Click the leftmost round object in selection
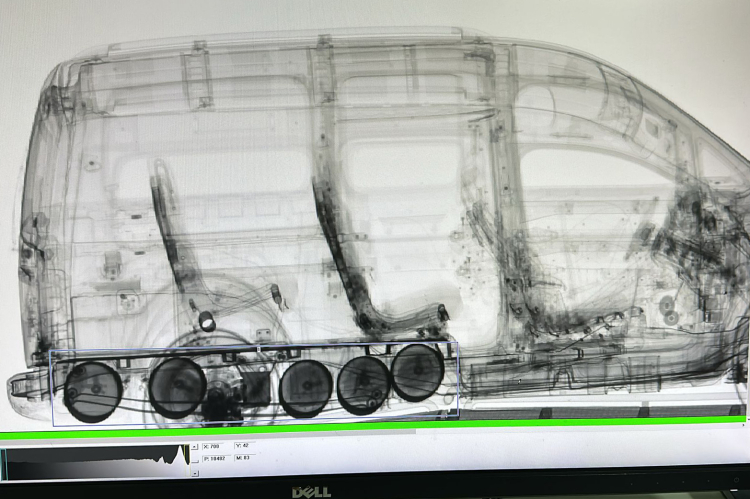Screen dimensions: 750x499 (91, 390)
